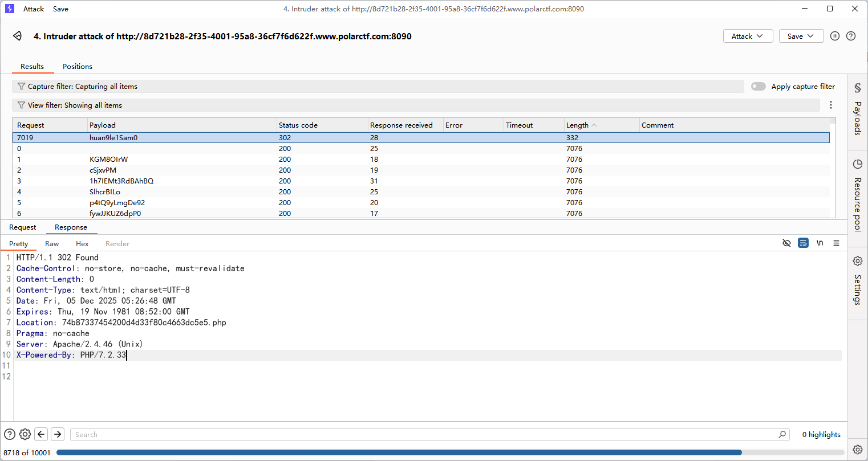Pause the running Intruder attack
This screenshot has width=868, height=461.
coord(835,36)
